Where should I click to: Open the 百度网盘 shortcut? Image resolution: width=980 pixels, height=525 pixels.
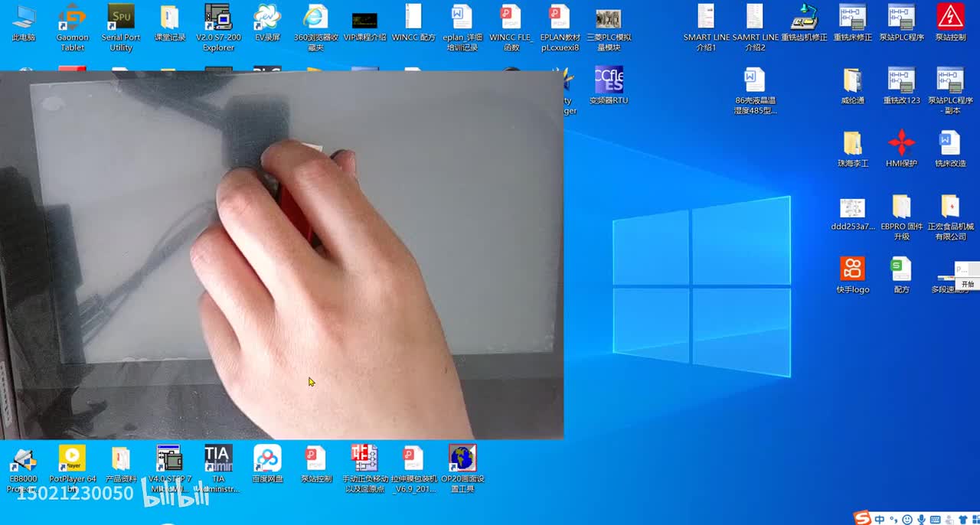click(x=267, y=465)
